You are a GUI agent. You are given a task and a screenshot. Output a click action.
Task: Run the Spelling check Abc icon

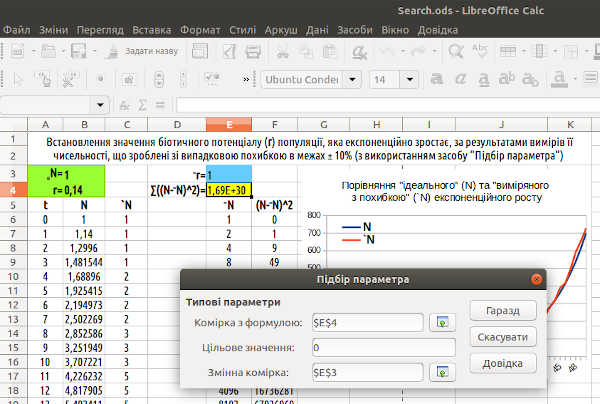click(x=480, y=51)
